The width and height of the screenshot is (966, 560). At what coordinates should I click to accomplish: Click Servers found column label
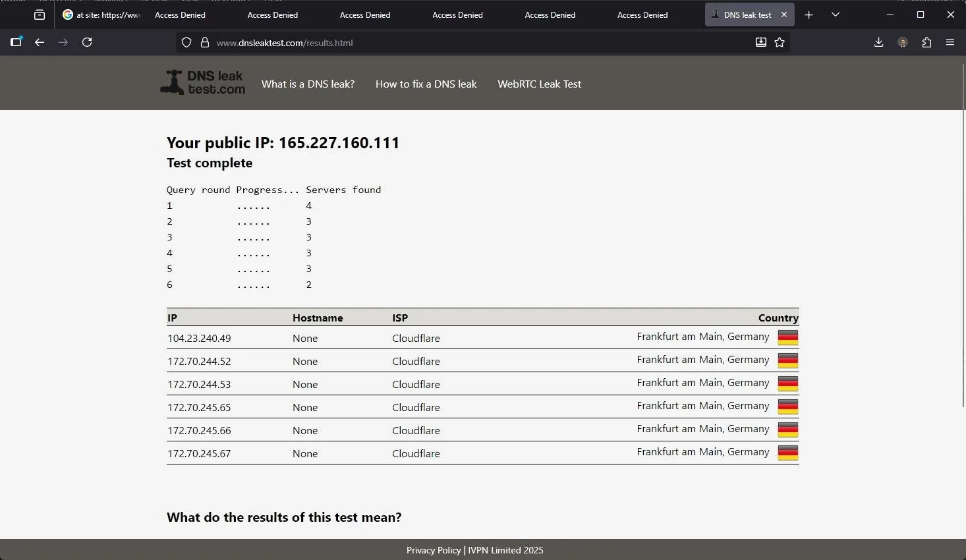343,190
